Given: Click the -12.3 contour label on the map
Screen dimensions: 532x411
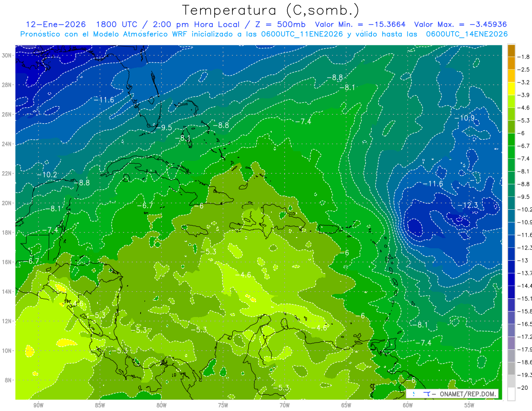Looking at the screenshot, I should pyautogui.click(x=468, y=205).
